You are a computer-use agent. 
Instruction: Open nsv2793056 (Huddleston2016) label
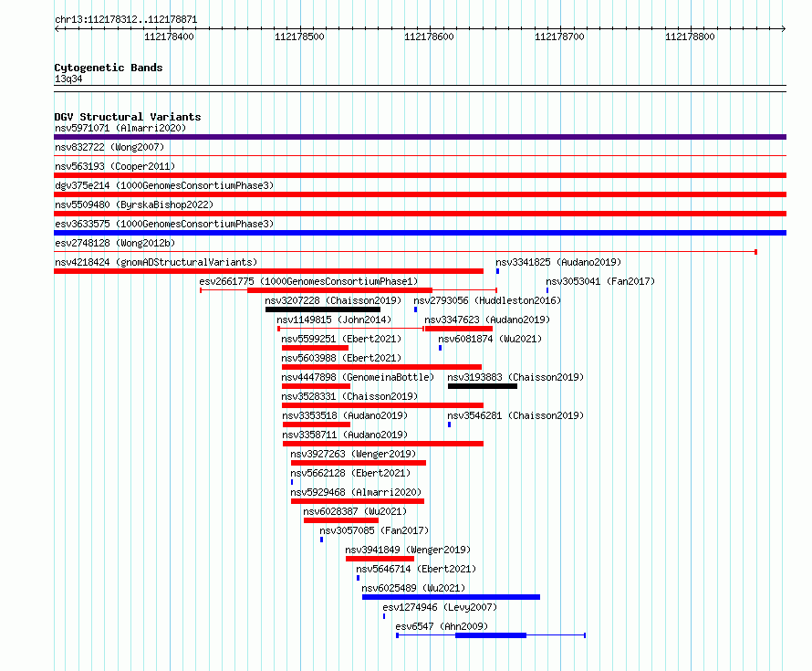[x=487, y=300]
